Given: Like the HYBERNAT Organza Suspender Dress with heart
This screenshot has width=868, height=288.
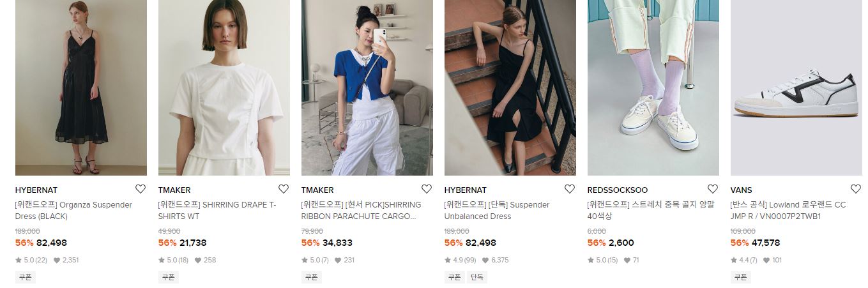Looking at the screenshot, I should [x=141, y=189].
